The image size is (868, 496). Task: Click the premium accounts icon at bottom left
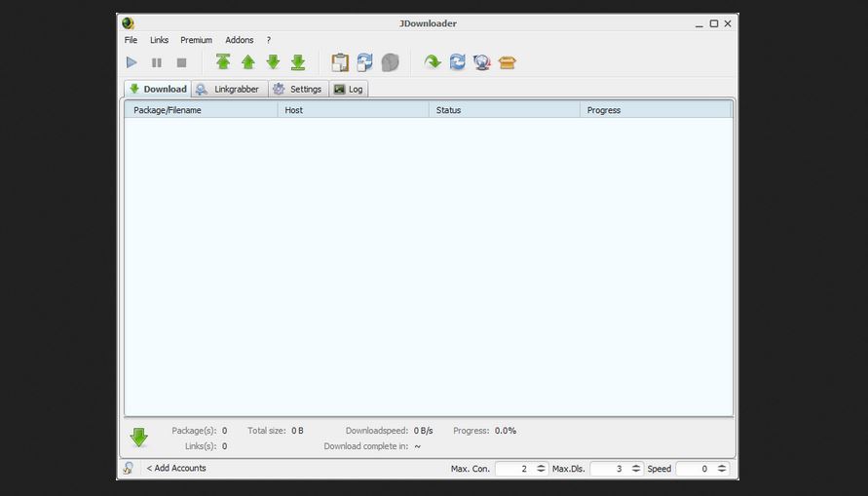(128, 469)
